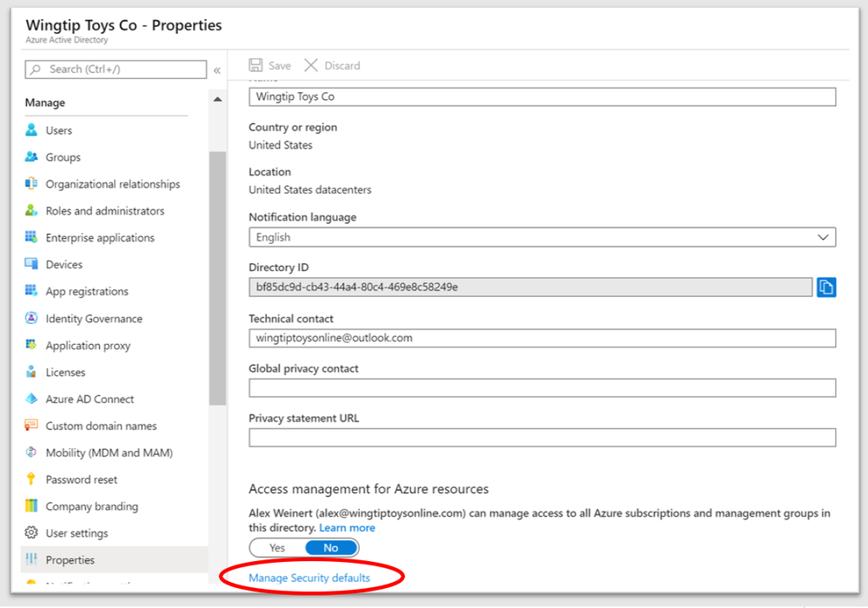Click the Learn more link
The image size is (868, 608).
347,528
